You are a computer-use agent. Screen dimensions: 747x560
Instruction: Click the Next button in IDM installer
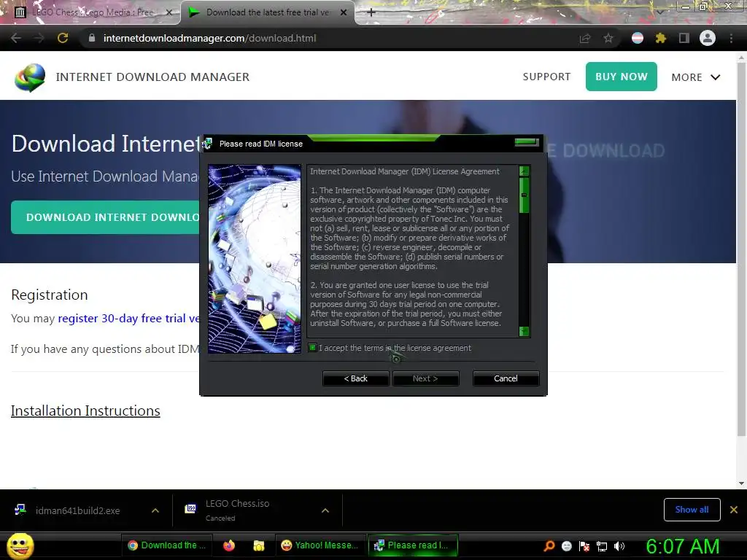pyautogui.click(x=425, y=378)
